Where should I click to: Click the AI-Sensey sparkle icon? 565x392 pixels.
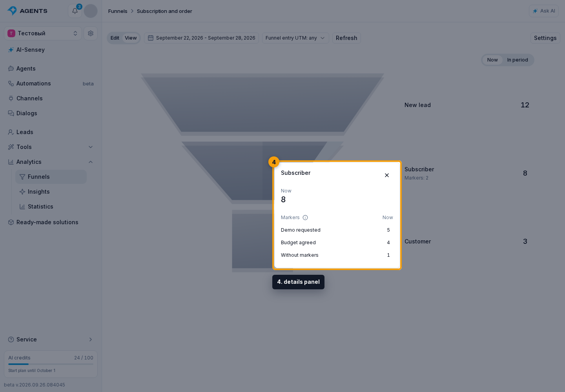tap(11, 50)
